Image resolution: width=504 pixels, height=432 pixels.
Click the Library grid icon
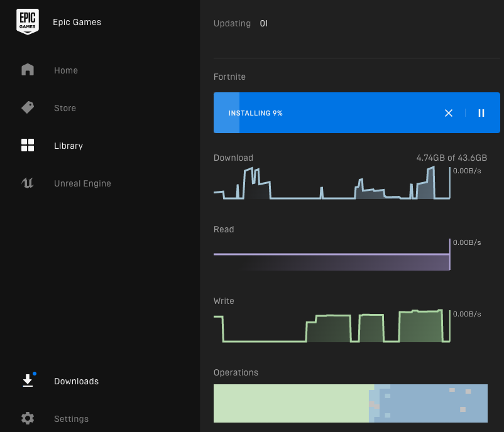pyautogui.click(x=28, y=146)
